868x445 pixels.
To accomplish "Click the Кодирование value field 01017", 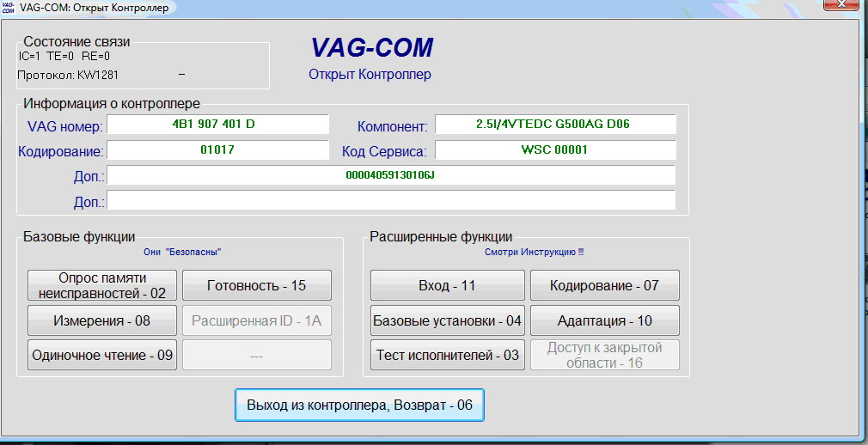I will click(217, 149).
